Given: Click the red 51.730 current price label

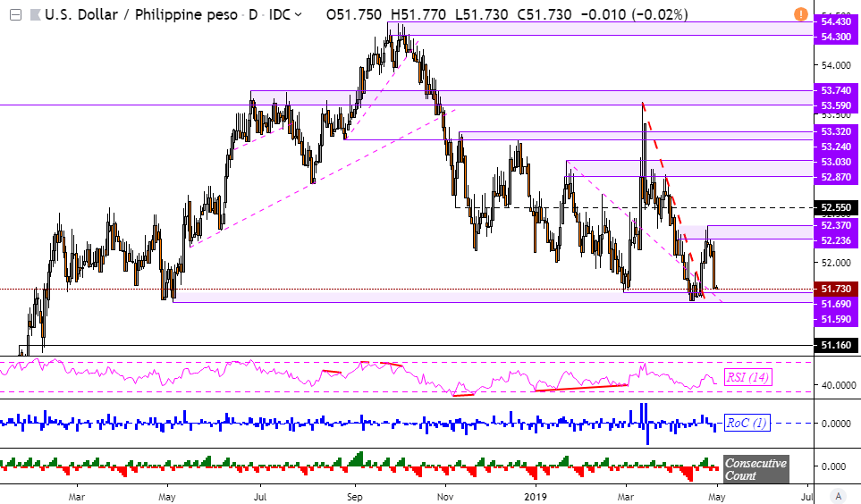Looking at the screenshot, I should pos(836,289).
